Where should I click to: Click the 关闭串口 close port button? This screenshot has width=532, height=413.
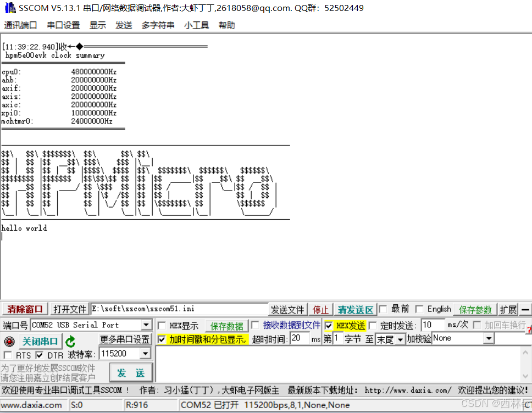tap(40, 341)
